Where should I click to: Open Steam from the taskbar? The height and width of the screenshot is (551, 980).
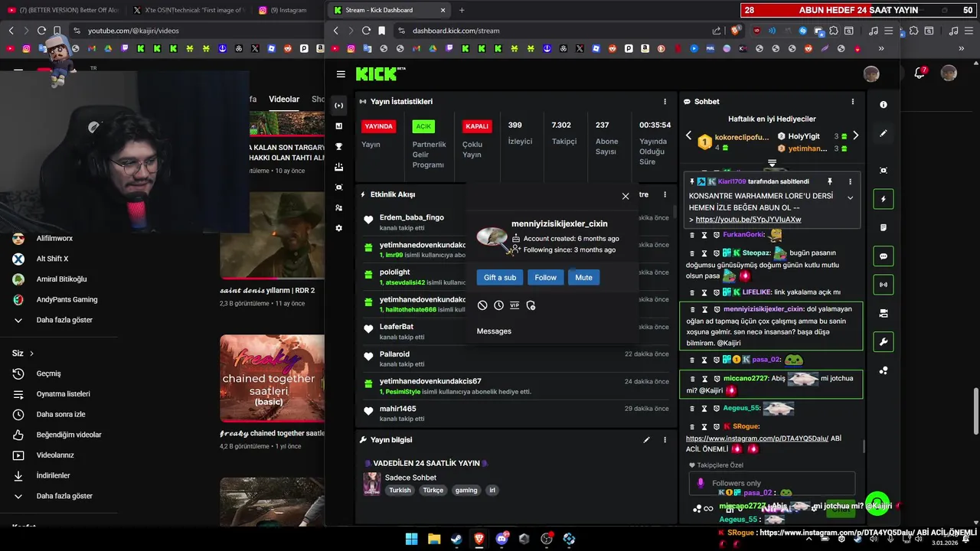tap(456, 539)
